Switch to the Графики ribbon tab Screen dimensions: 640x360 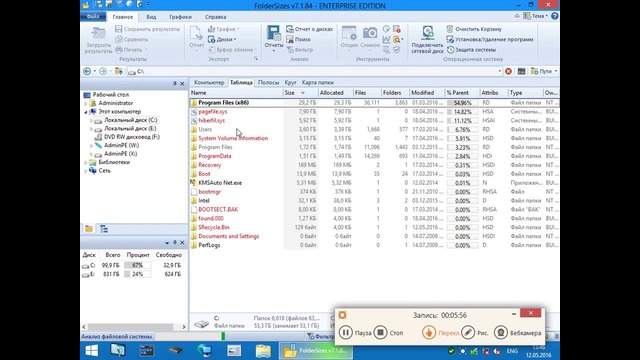point(180,17)
